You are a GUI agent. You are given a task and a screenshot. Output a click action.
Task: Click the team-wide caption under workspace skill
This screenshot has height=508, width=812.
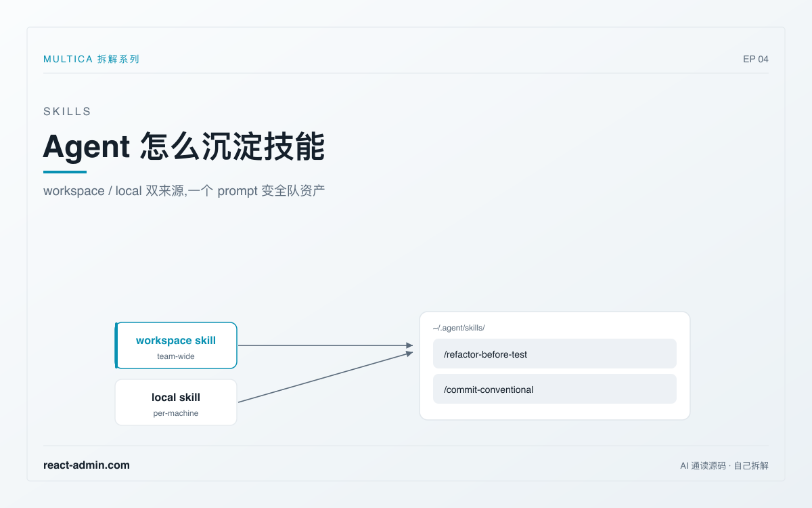click(176, 356)
